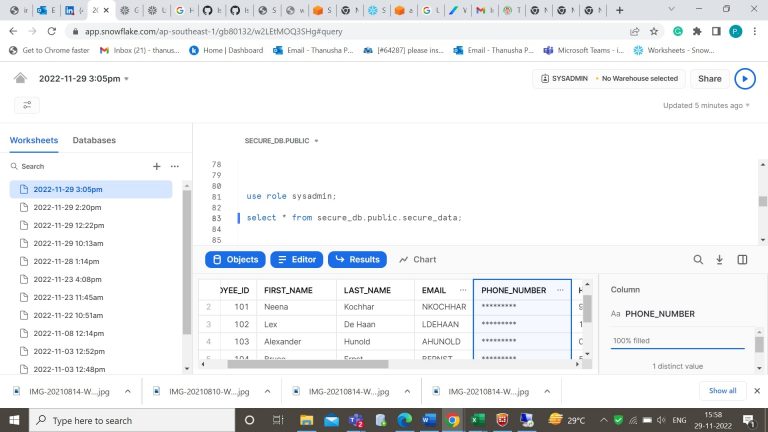The image size is (768, 432).
Task: Toggle the Editor pane button
Action: [x=296, y=259]
